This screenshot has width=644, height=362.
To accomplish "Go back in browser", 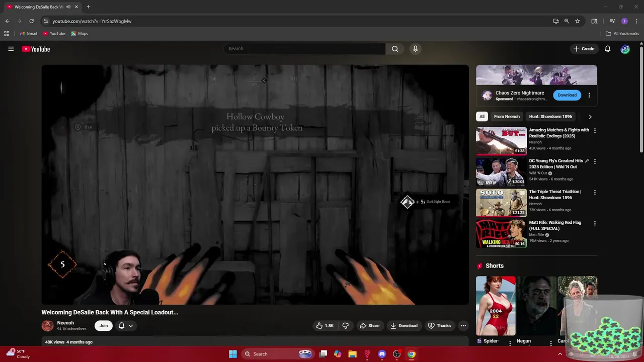I will coord(7,21).
